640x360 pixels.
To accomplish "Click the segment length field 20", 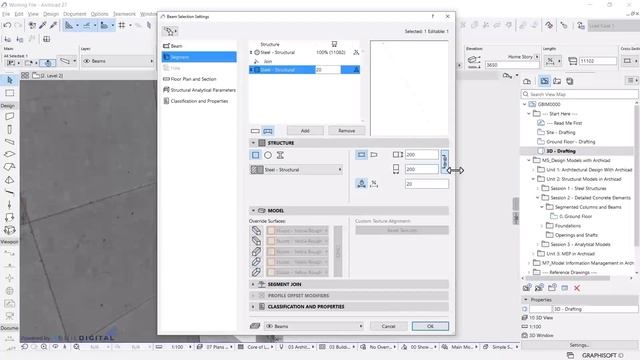I will coord(427,184).
